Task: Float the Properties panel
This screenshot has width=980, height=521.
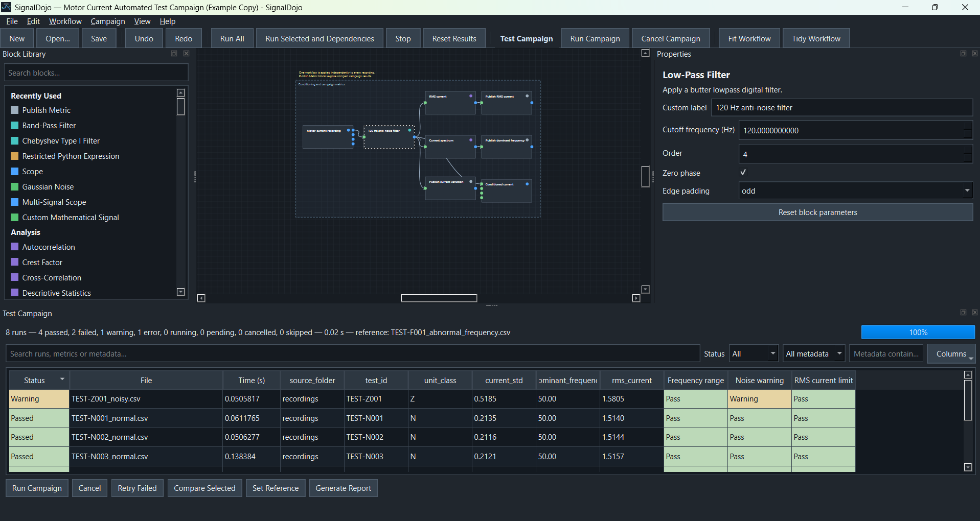Action: click(x=963, y=54)
